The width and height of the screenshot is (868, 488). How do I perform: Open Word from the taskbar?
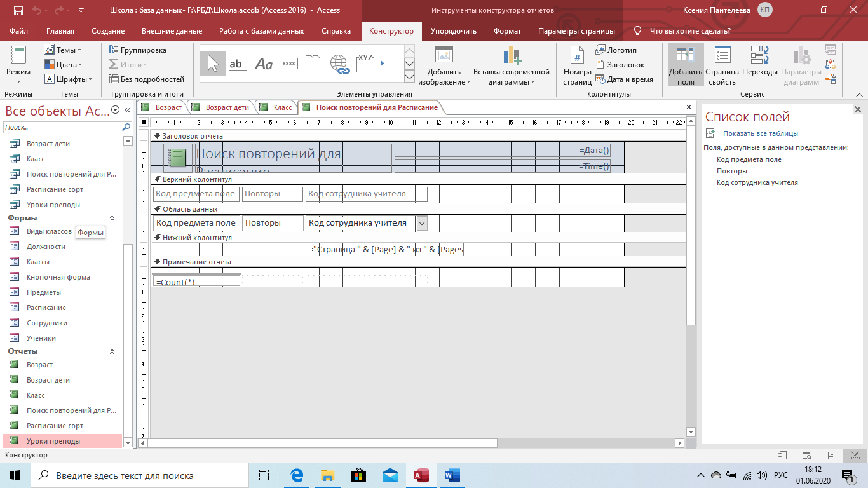coord(452,475)
